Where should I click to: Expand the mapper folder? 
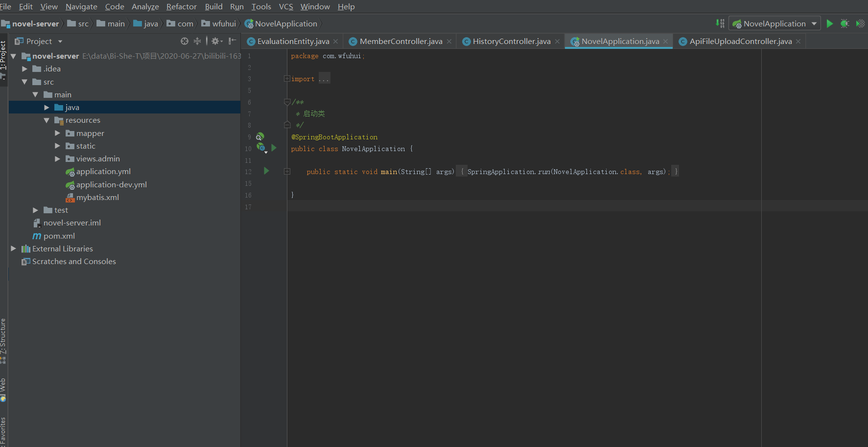57,133
